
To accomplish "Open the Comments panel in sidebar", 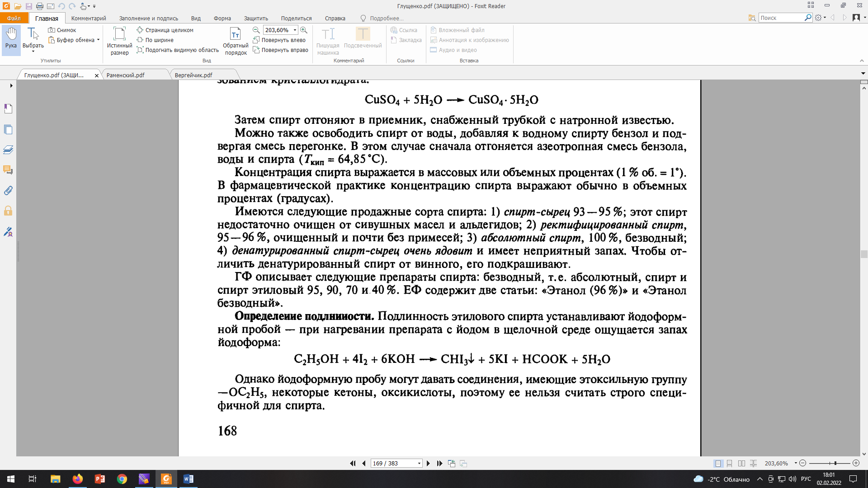I will click(8, 170).
